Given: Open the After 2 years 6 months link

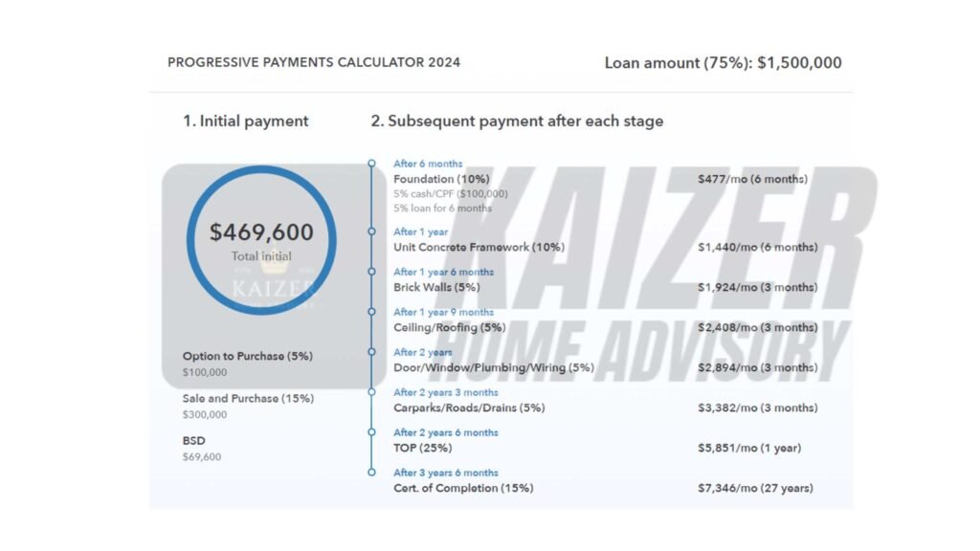Looking at the screenshot, I should (x=446, y=432).
